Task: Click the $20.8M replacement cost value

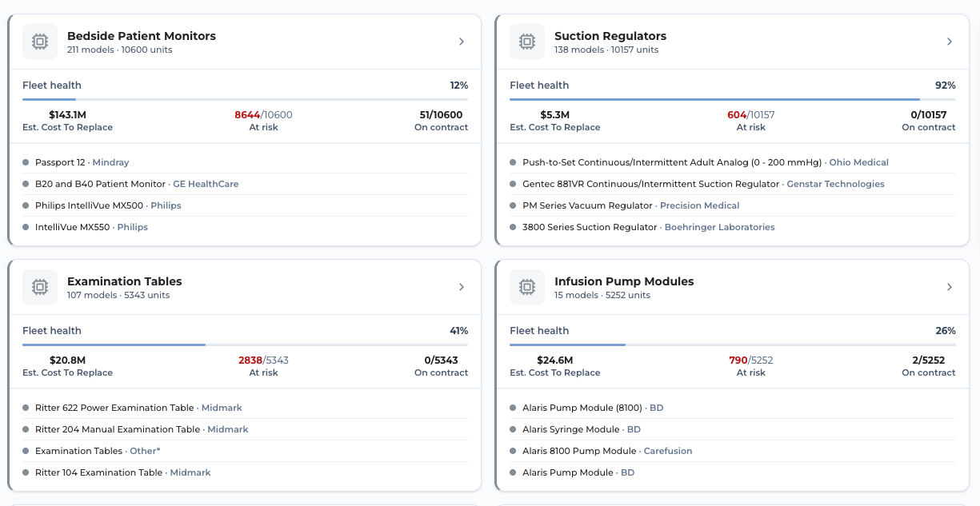Action: [67, 361]
